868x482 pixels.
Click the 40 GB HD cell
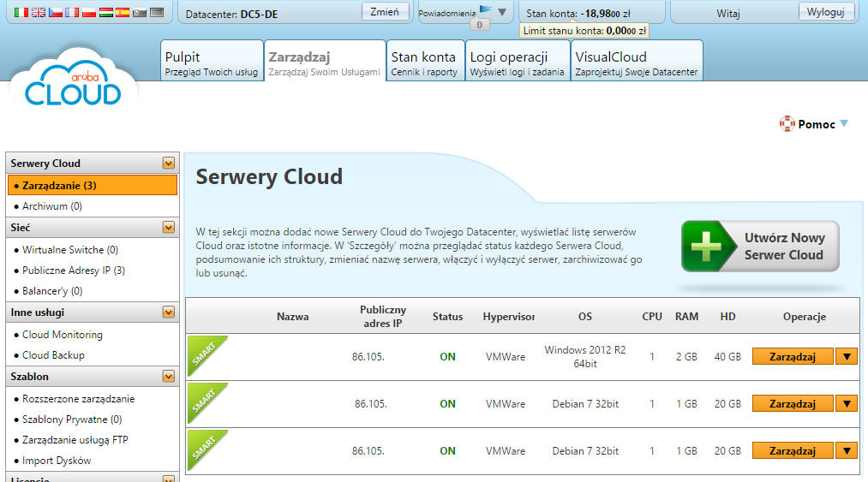727,357
